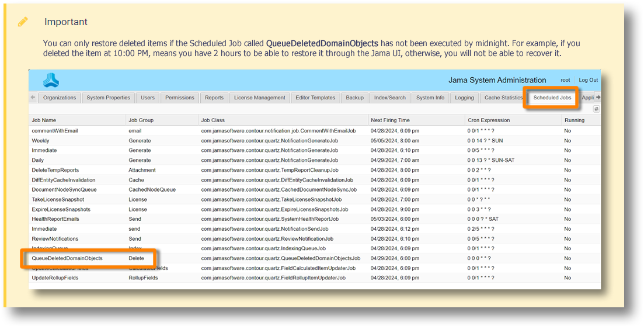Click the 0 0 0 ? * SAT cron cell
The width and height of the screenshot is (644, 326).
coord(483,219)
